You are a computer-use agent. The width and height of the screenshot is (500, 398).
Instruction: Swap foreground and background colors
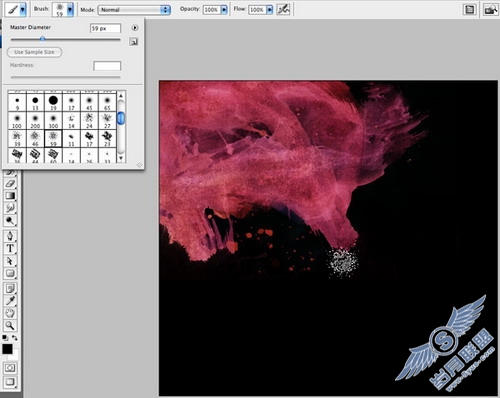pyautogui.click(x=15, y=338)
